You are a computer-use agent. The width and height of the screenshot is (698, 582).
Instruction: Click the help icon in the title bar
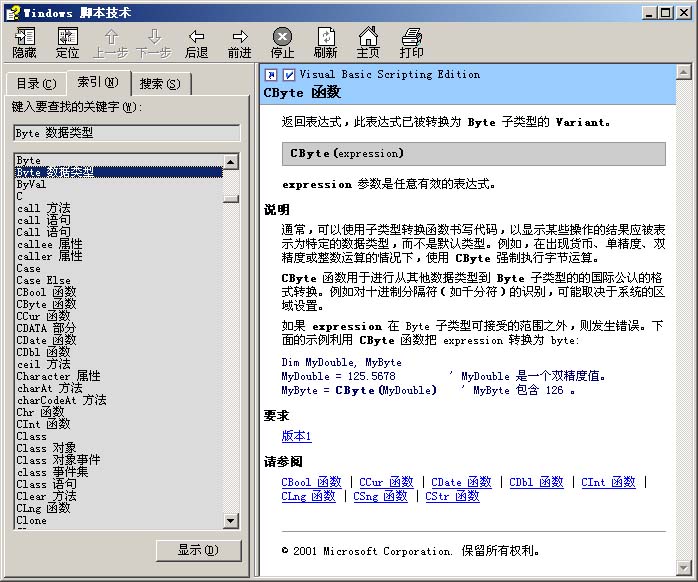click(x=13, y=12)
